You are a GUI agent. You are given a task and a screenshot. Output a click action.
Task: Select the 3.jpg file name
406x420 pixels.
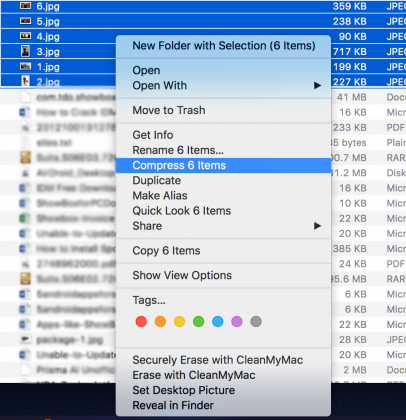click(x=48, y=52)
